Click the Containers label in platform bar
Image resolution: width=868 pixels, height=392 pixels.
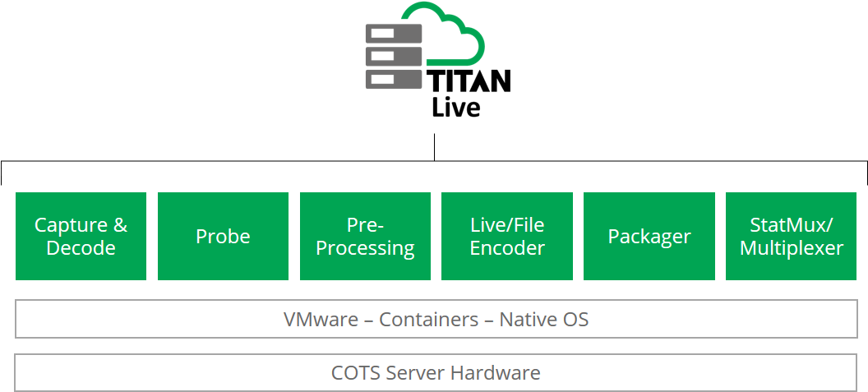coord(428,320)
